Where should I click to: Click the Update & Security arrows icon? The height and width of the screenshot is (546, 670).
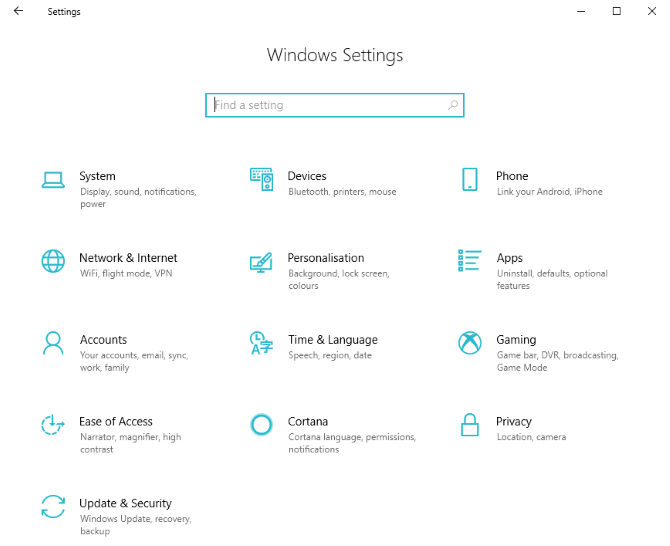click(x=53, y=507)
